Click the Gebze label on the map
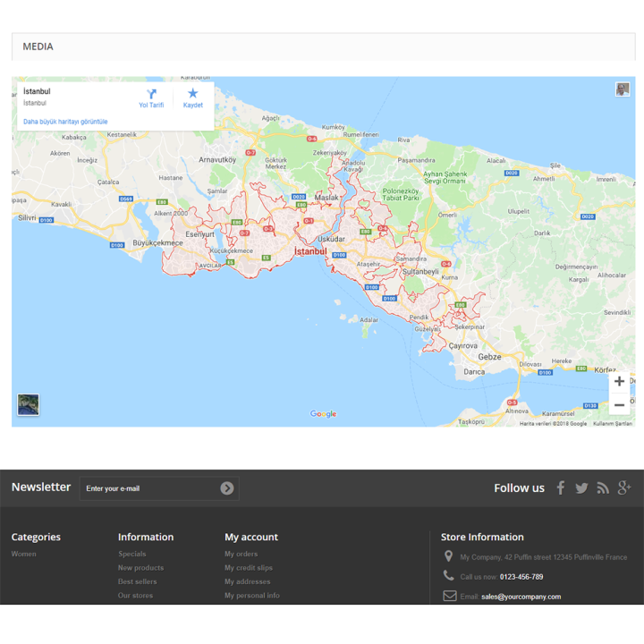The image size is (644, 644). (489, 357)
